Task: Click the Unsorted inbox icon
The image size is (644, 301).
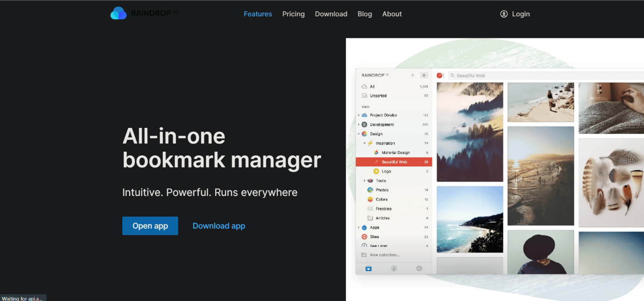Action: pos(364,96)
